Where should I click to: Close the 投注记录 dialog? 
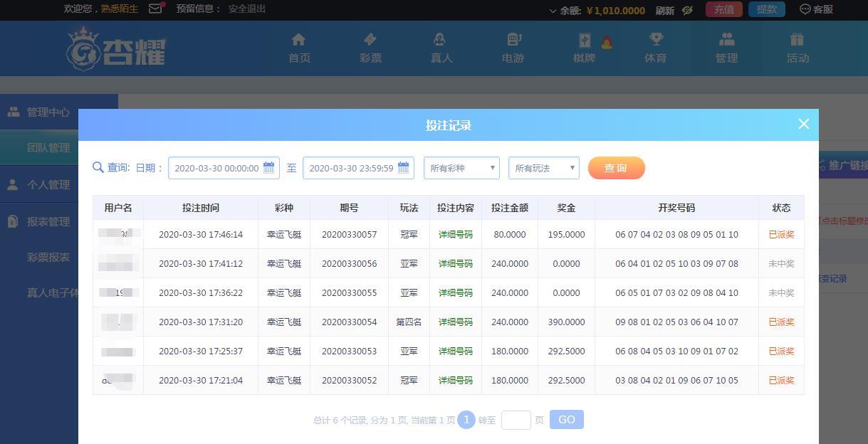[803, 124]
